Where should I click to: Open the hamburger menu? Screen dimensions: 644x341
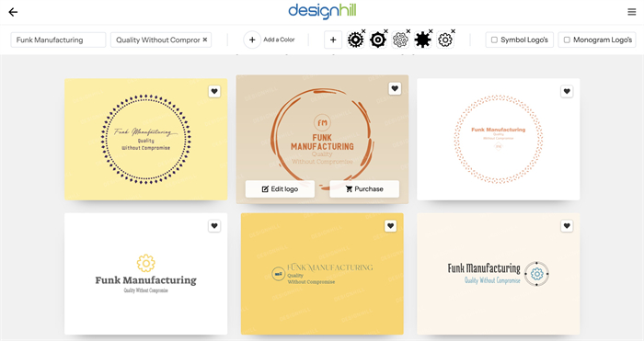tap(632, 12)
